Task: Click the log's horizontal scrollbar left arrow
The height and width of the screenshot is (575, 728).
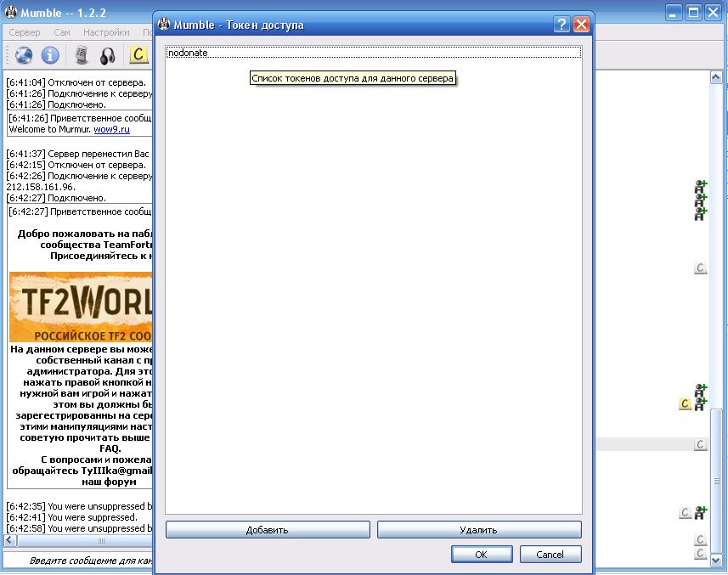Action: [x=11, y=540]
